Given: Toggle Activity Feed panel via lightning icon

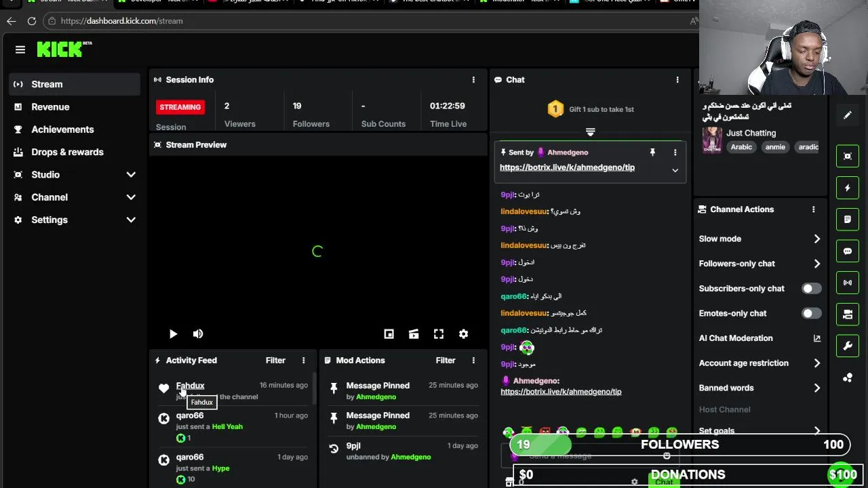Looking at the screenshot, I should click(848, 188).
